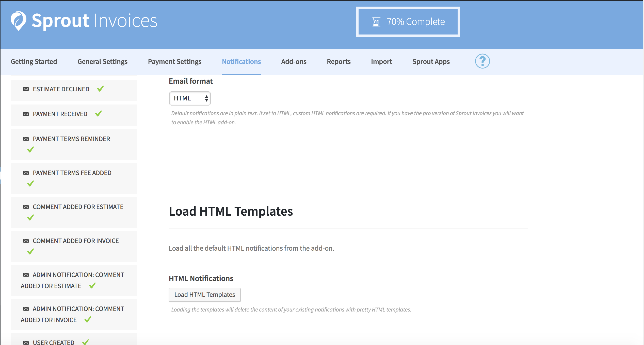This screenshot has width=644, height=345.
Task: Toggle green checkmark next to Payment Received
Action: point(99,114)
